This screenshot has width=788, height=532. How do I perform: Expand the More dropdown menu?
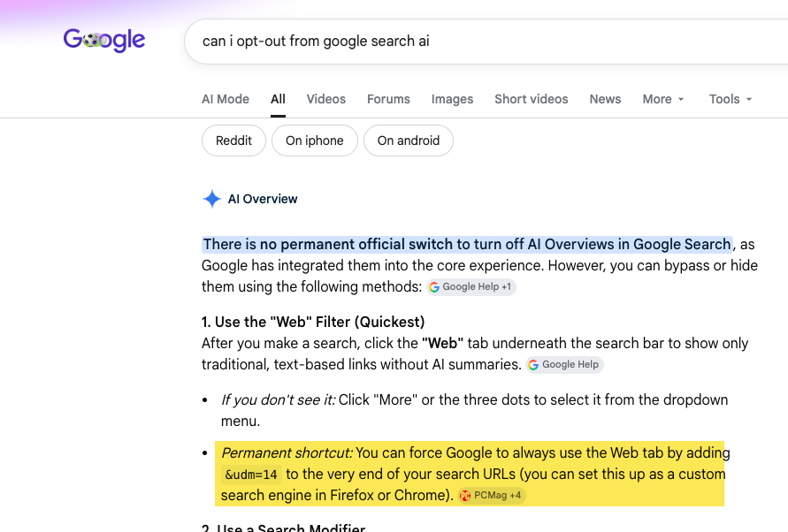click(663, 99)
